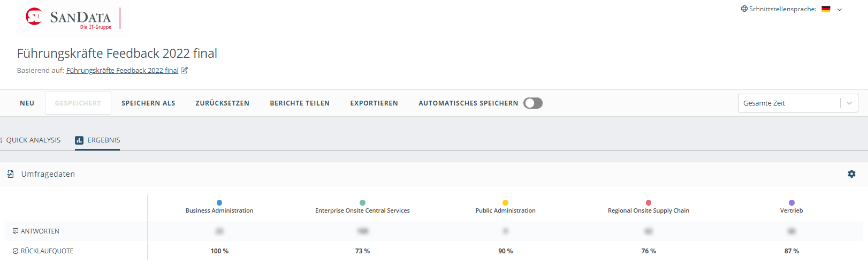Open the edit icon beside the survey link
This screenshot has width=868, height=271.
click(184, 70)
